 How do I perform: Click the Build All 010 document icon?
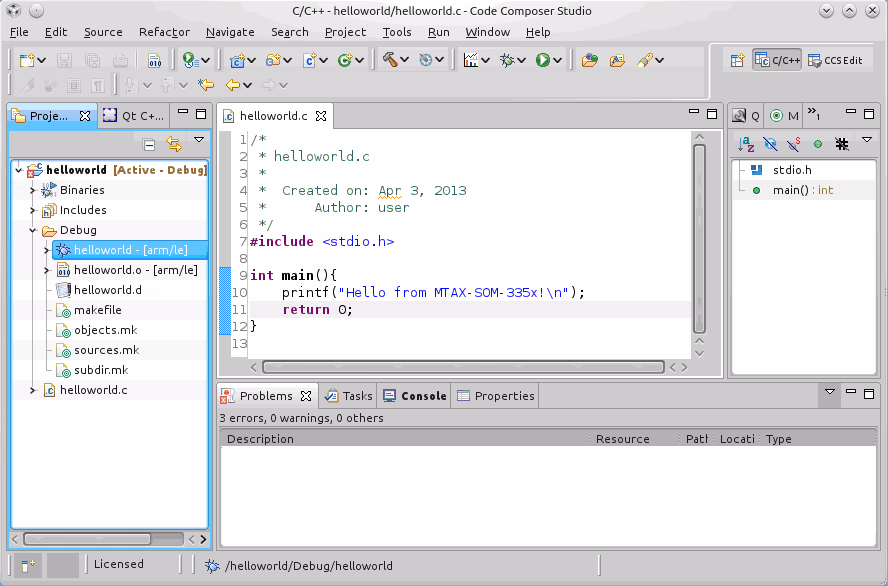[x=154, y=59]
